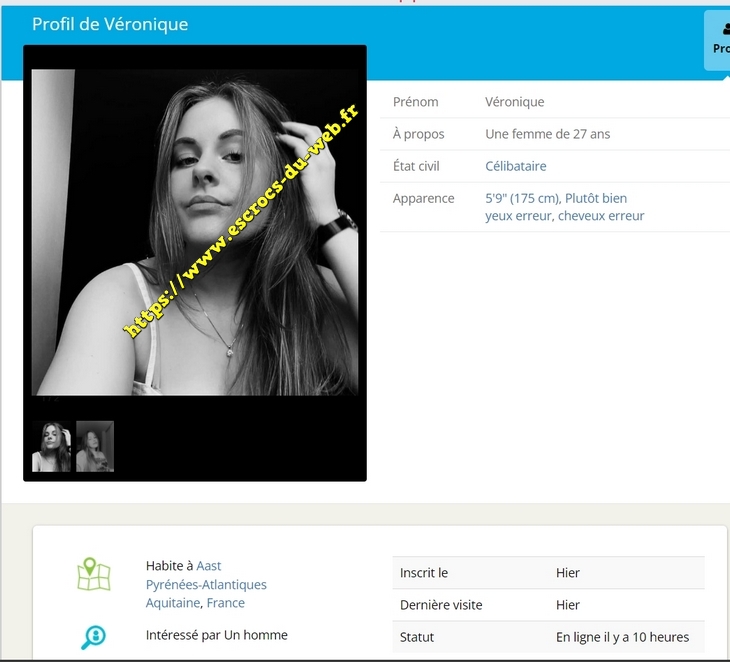Click the user icon in top-right tab
730x662 pixels.
point(724,30)
